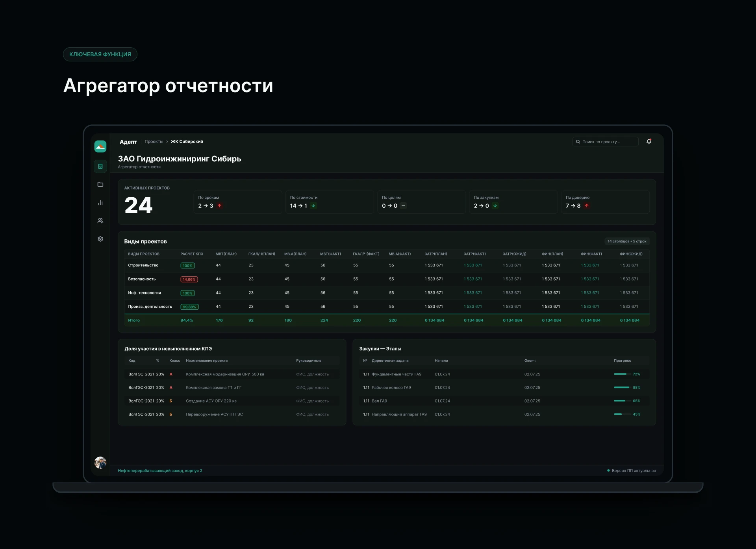Click the red up arrow in По срокам card
The width and height of the screenshot is (756, 549).
click(220, 206)
